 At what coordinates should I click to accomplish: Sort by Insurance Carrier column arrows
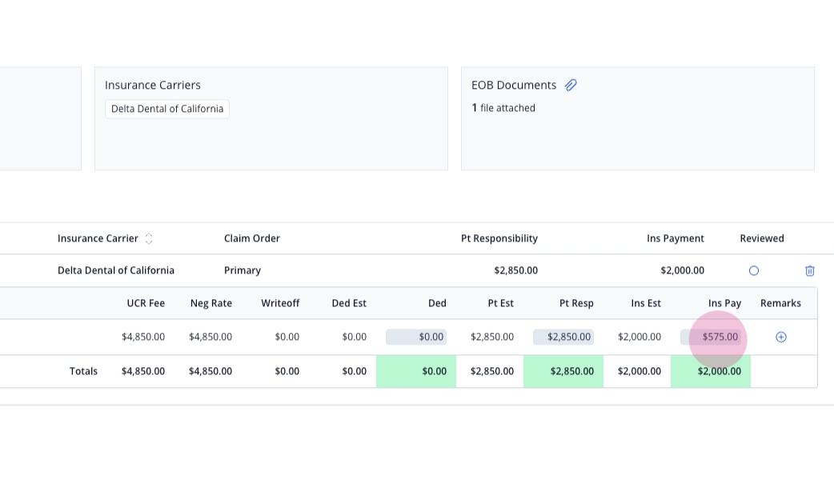point(149,238)
